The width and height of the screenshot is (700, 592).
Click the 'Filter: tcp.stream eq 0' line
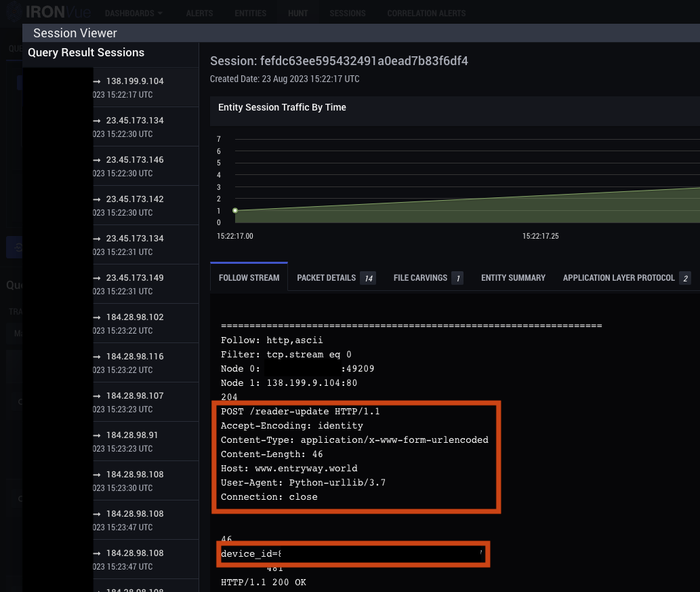coord(286,354)
